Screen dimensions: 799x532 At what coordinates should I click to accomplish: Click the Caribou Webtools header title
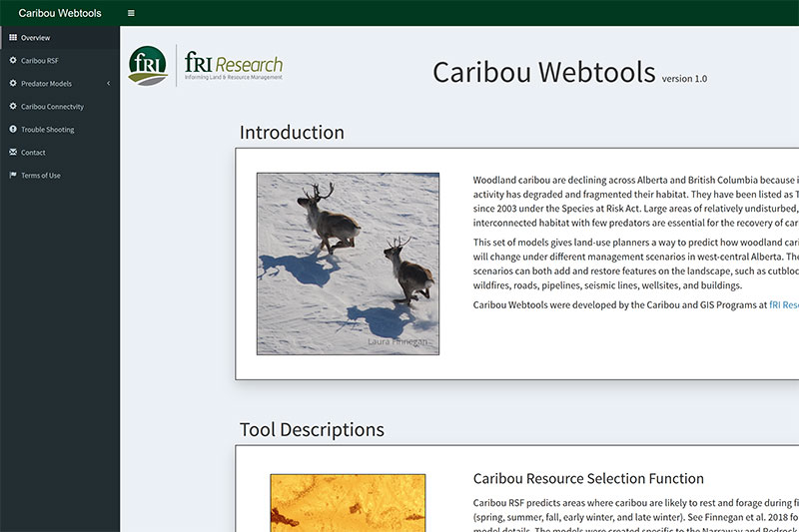coord(60,13)
